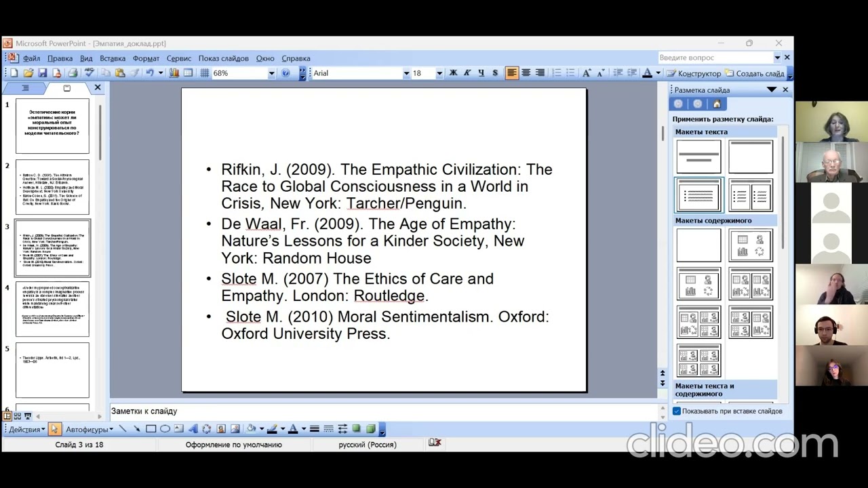868x488 pixels.
Task: Select the Rectangle drawing tool
Action: (x=151, y=429)
